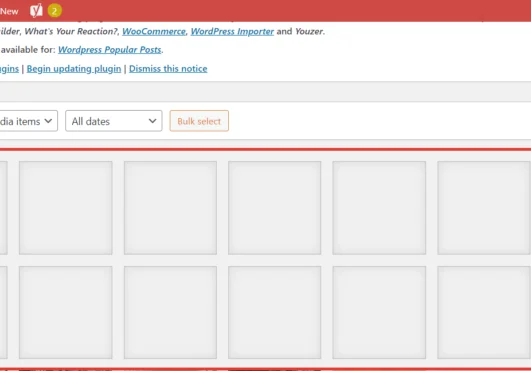This screenshot has height=371, width=531.
Task: Expand the media items filter dropdown
Action: click(x=28, y=121)
